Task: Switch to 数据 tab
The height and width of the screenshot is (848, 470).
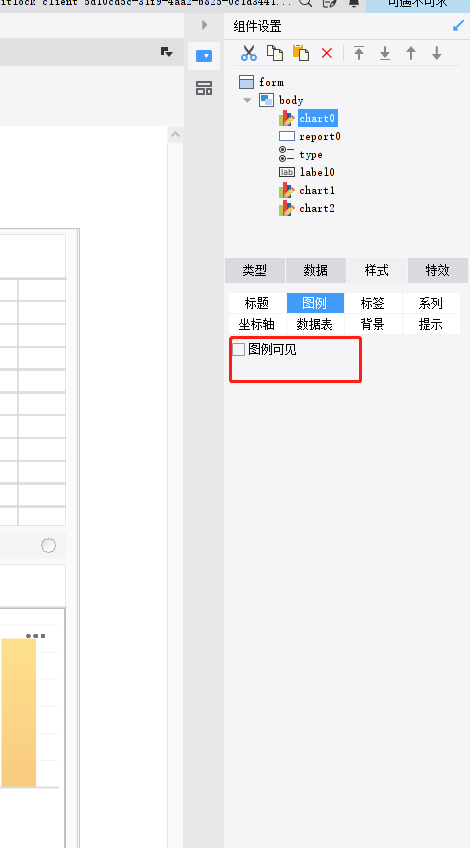Action: coord(315,270)
